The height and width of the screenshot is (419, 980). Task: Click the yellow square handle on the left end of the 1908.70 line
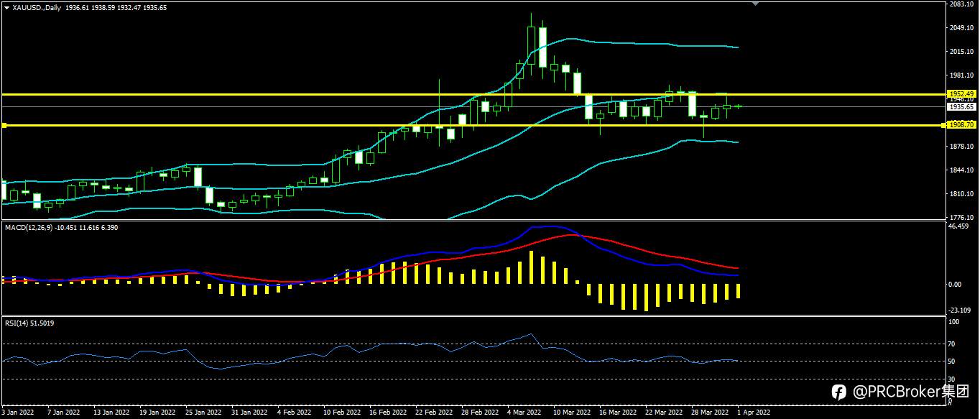[x=4, y=125]
